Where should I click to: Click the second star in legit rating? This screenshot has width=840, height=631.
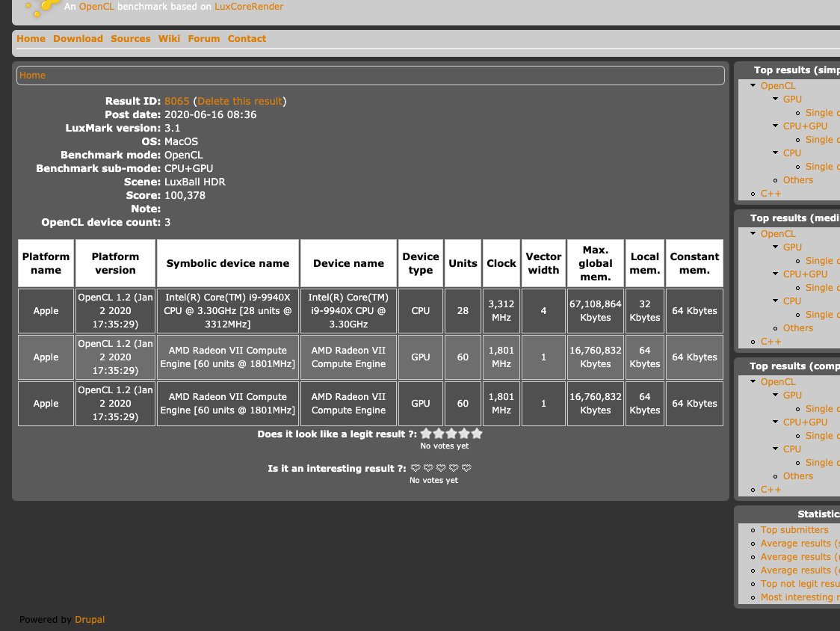(439, 433)
